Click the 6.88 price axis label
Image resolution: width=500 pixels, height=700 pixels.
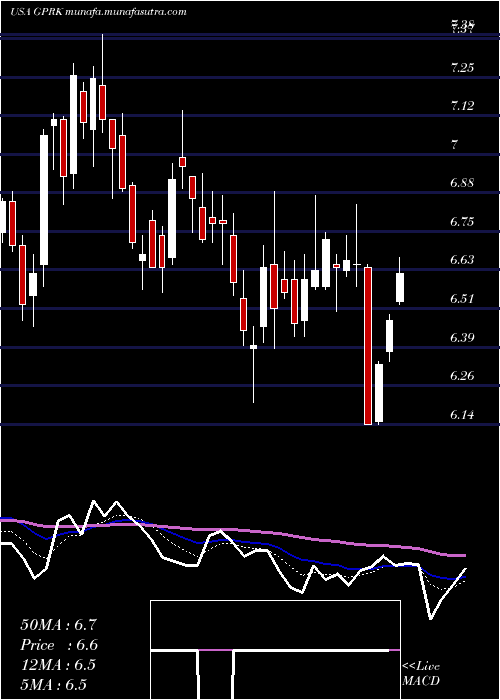462,183
